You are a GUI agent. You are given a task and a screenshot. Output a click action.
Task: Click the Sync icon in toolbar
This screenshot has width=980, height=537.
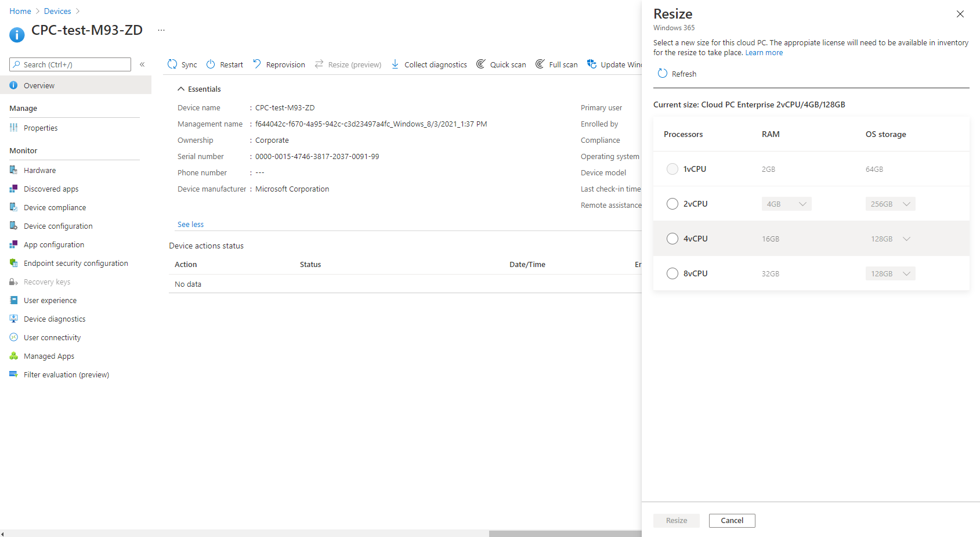pos(172,64)
